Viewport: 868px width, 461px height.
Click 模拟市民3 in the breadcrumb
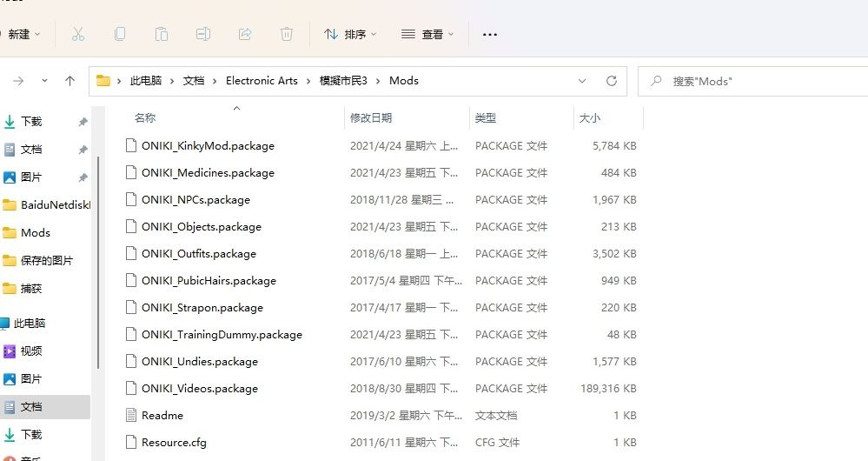point(343,81)
